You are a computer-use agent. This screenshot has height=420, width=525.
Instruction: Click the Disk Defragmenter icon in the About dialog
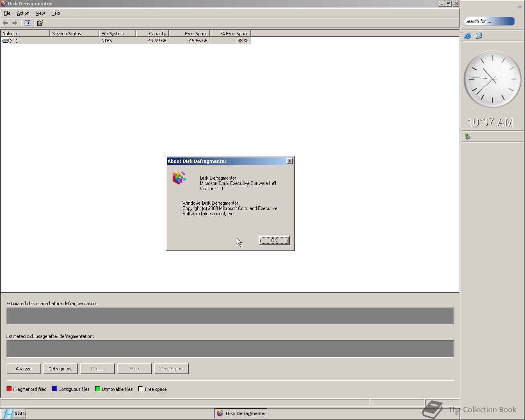[x=179, y=178]
